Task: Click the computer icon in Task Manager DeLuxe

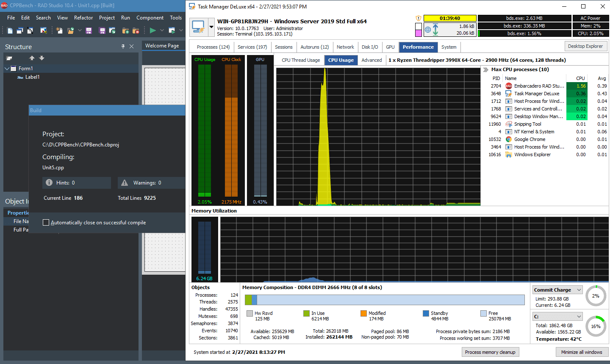Action: [198, 27]
